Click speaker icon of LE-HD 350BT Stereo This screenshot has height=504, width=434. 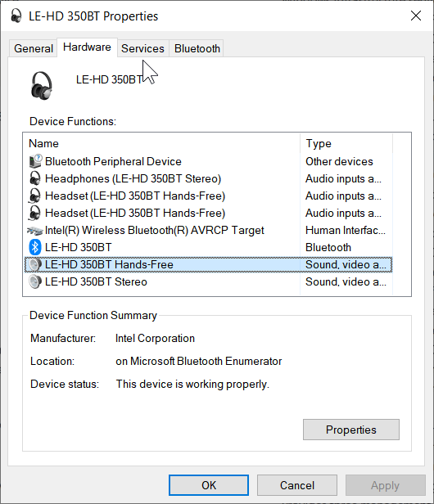pos(35,282)
